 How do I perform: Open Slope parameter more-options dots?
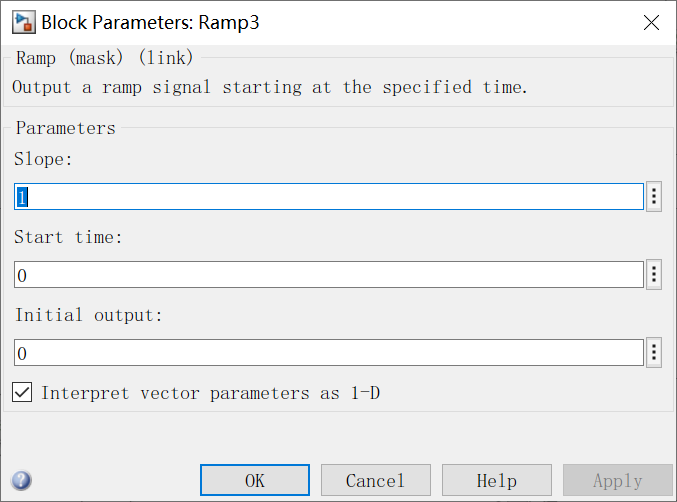(654, 196)
